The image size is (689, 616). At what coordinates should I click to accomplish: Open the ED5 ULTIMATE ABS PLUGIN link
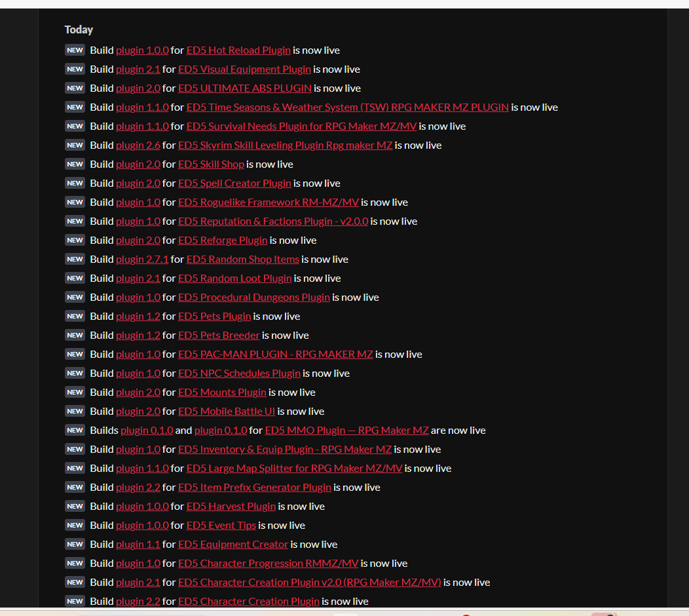[245, 88]
